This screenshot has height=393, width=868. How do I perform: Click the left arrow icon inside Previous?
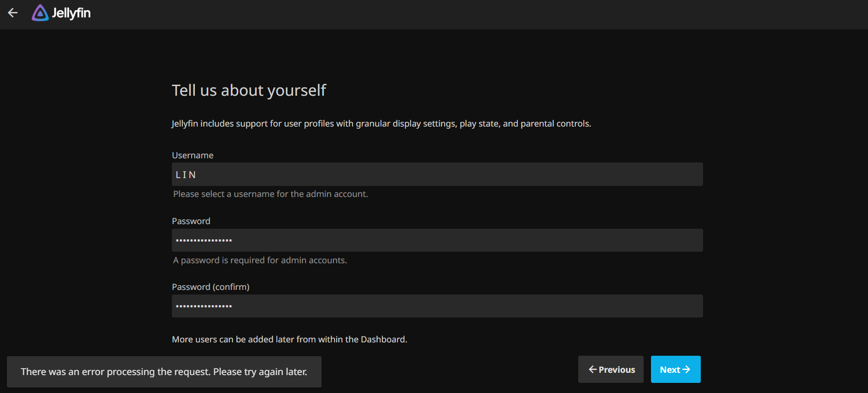(x=592, y=370)
